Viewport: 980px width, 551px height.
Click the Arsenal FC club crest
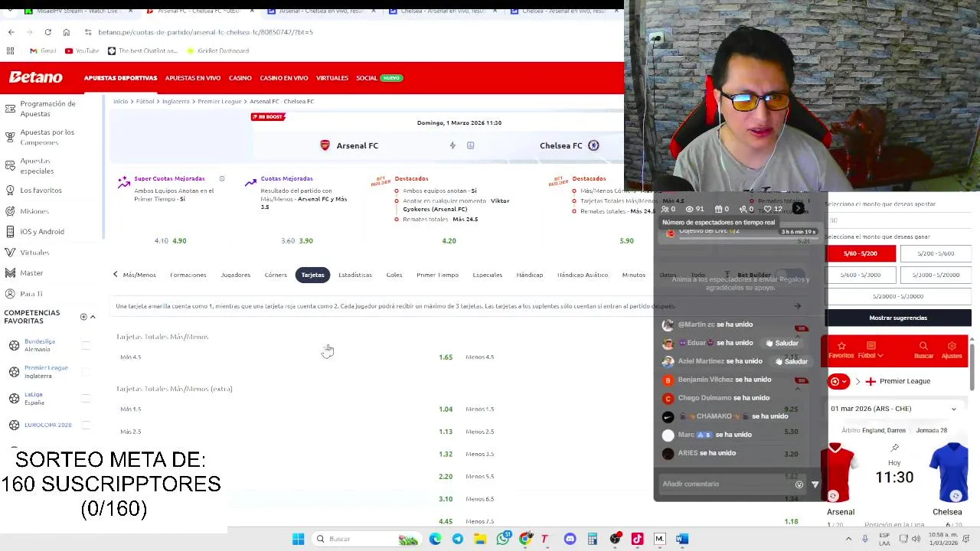pos(325,145)
